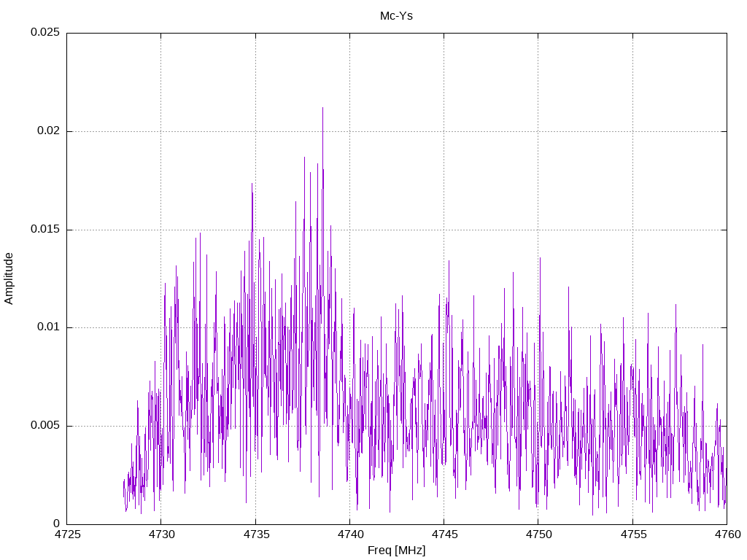Image resolution: width=747 pixels, height=560 pixels.
Task: Click the x-axis tick label 4745
Action: point(444,534)
